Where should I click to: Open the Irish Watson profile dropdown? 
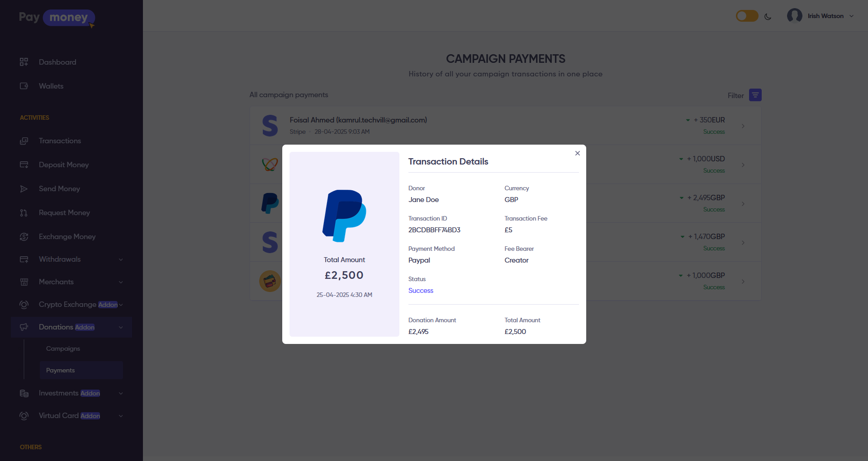pos(821,16)
